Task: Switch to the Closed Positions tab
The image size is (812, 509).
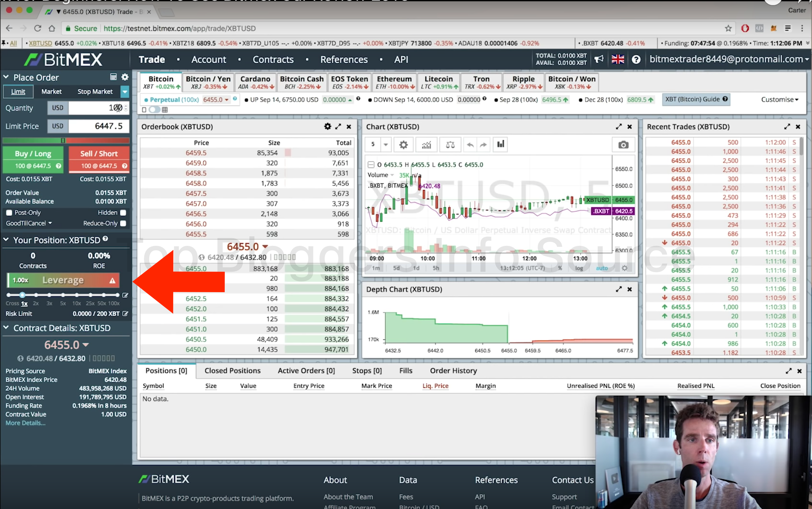Action: click(232, 371)
